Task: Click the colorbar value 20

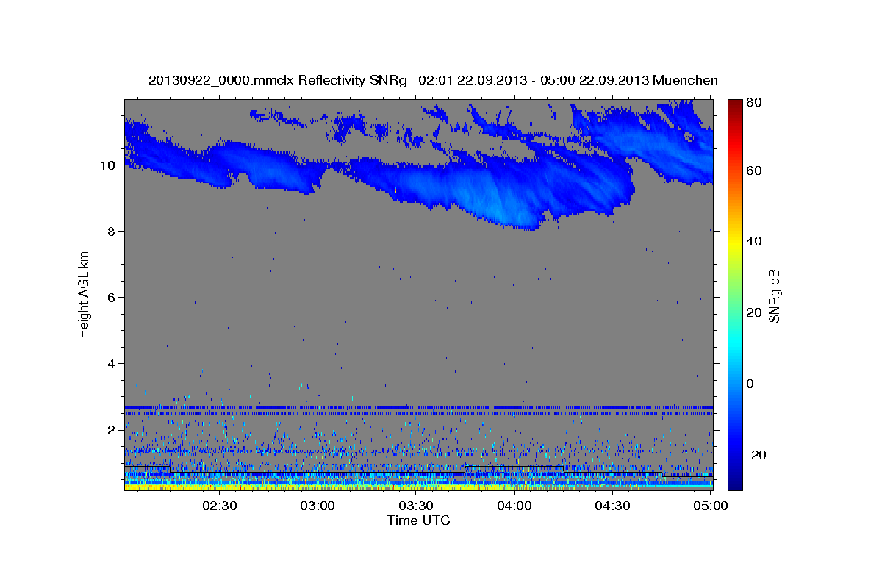Action: [x=755, y=312]
